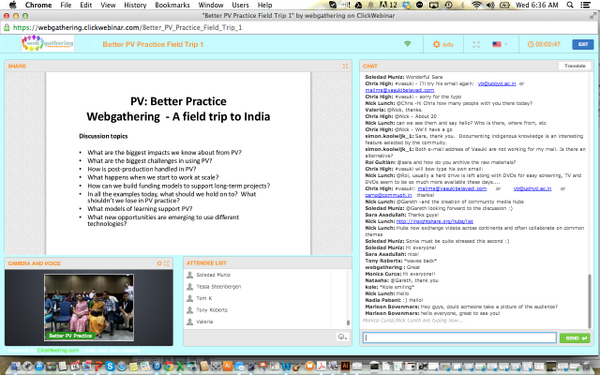
Task: Open the insightshare.org hubs list link
Action: point(434,222)
